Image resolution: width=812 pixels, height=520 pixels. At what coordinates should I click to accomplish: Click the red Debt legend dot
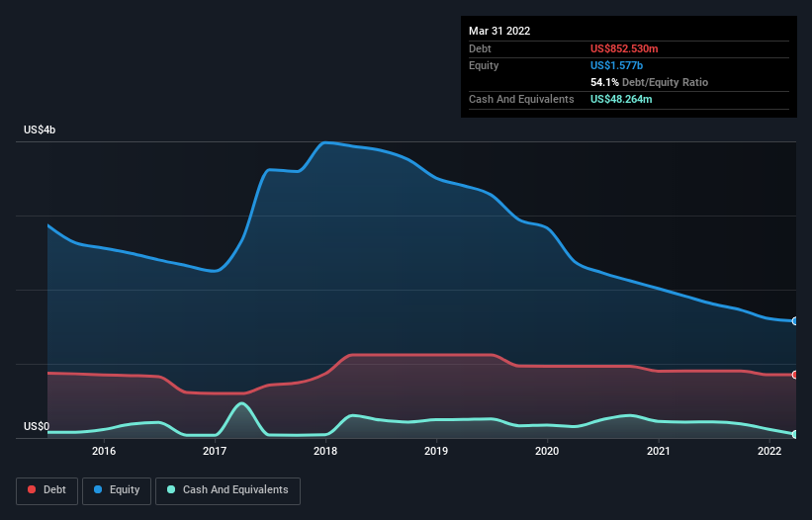[32, 489]
